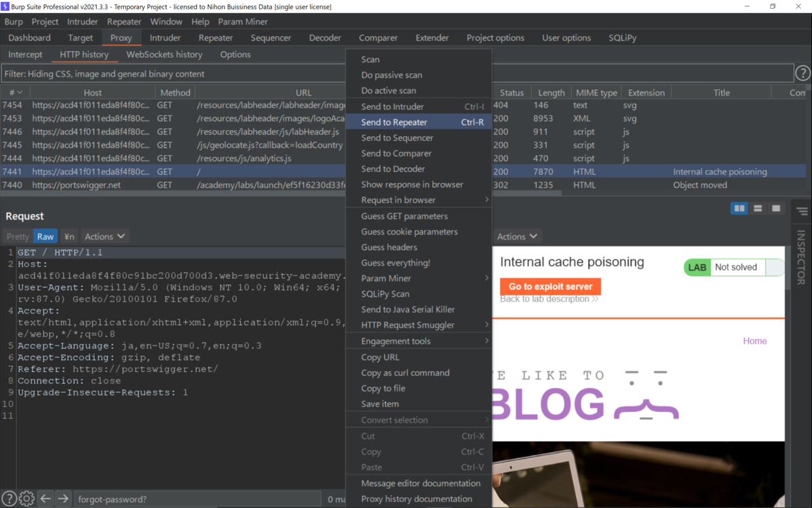Image resolution: width=812 pixels, height=508 pixels.
Task: Expand Request in browser submenu
Action: click(419, 200)
